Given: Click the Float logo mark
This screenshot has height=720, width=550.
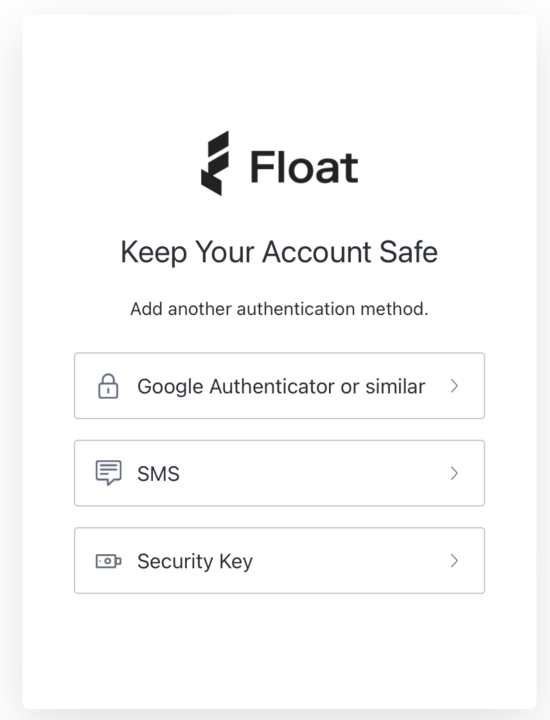Looking at the screenshot, I should (215, 163).
